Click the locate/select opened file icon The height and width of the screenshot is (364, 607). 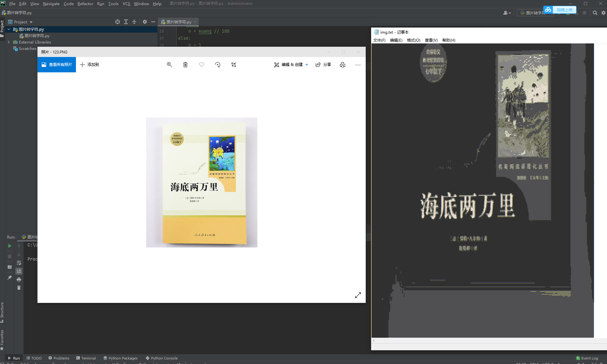118,22
